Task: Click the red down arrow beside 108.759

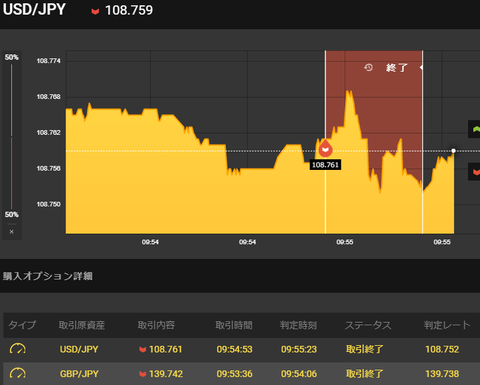Action: point(95,12)
